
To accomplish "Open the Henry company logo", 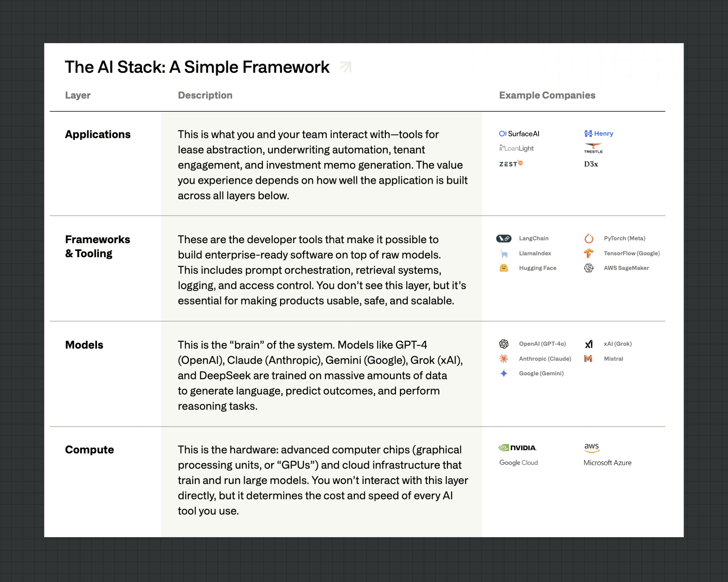I will 599,134.
